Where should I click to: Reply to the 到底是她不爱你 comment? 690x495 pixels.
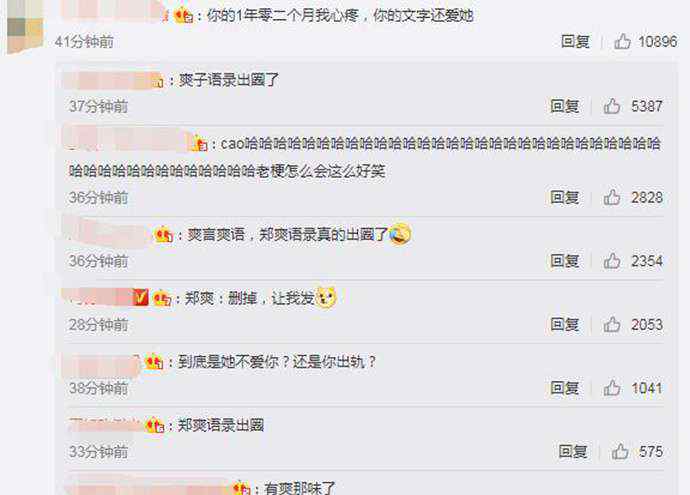click(565, 388)
